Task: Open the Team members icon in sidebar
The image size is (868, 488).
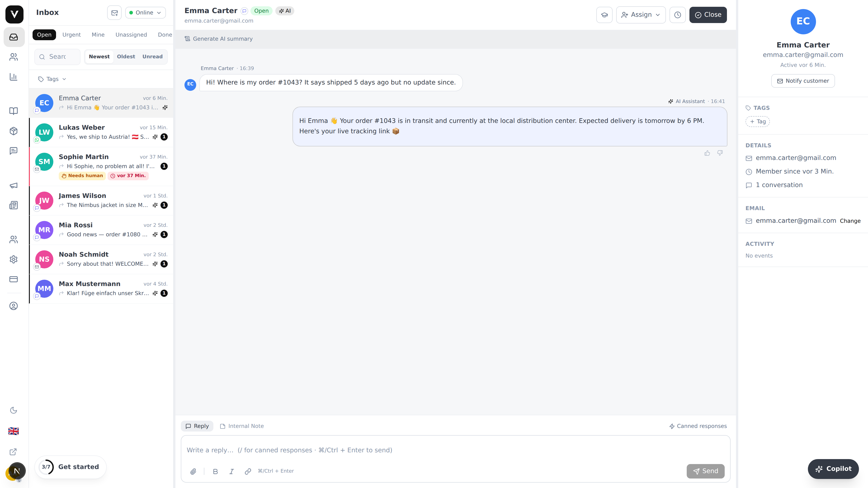Action: 14,239
